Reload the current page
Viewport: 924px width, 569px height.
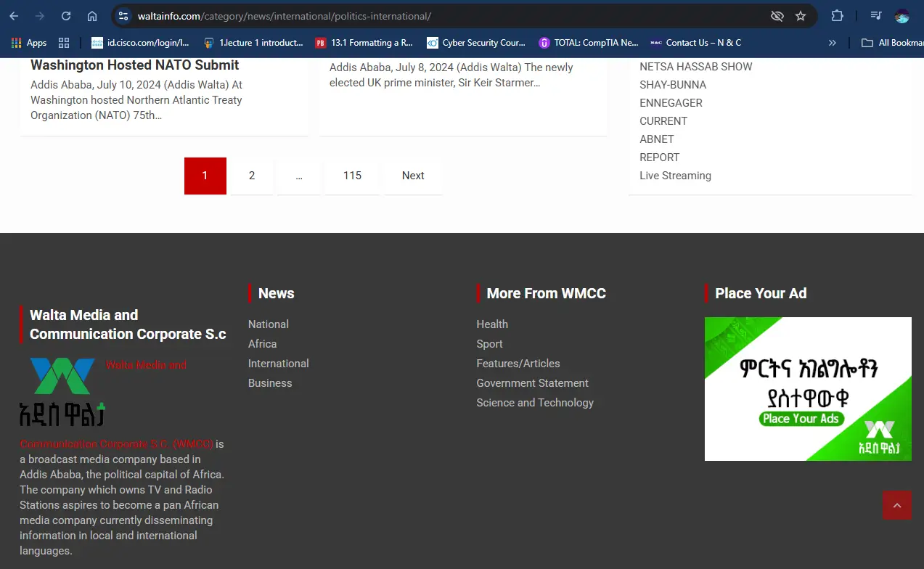pos(66,16)
